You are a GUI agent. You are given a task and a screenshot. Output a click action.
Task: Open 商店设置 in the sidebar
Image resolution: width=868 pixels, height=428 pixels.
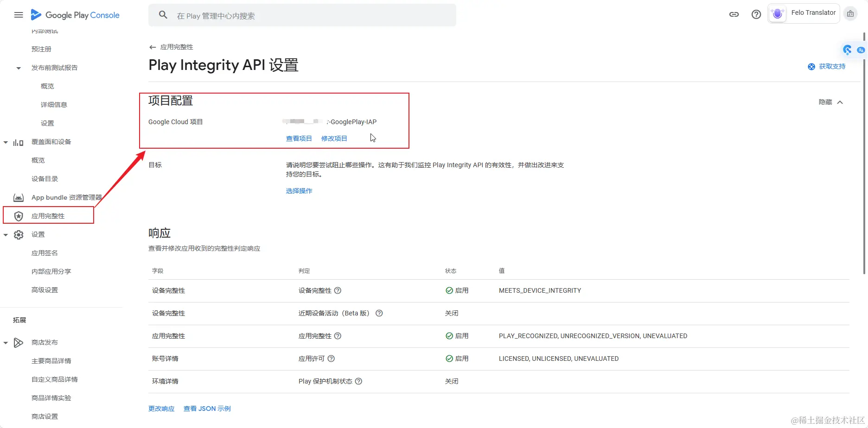coord(45,416)
